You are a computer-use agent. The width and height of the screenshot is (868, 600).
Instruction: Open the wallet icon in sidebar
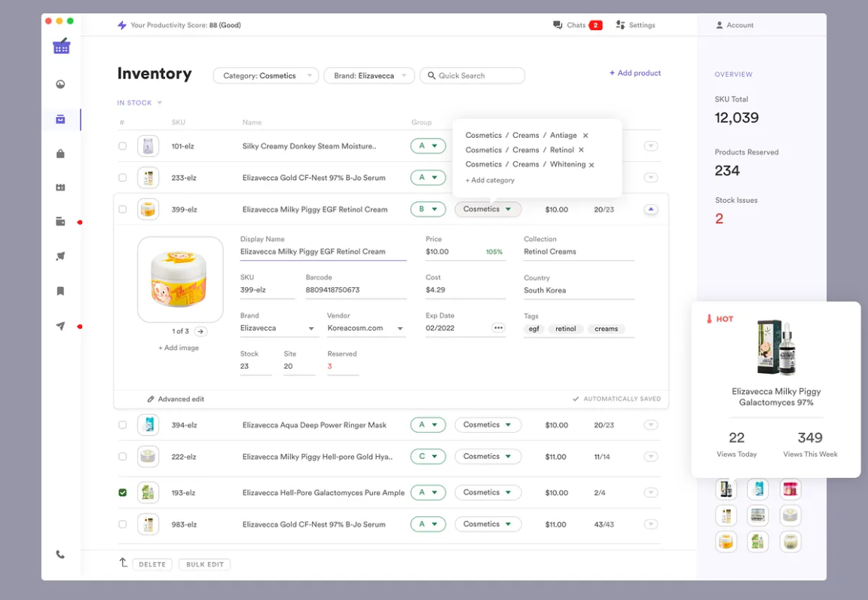coord(61,222)
